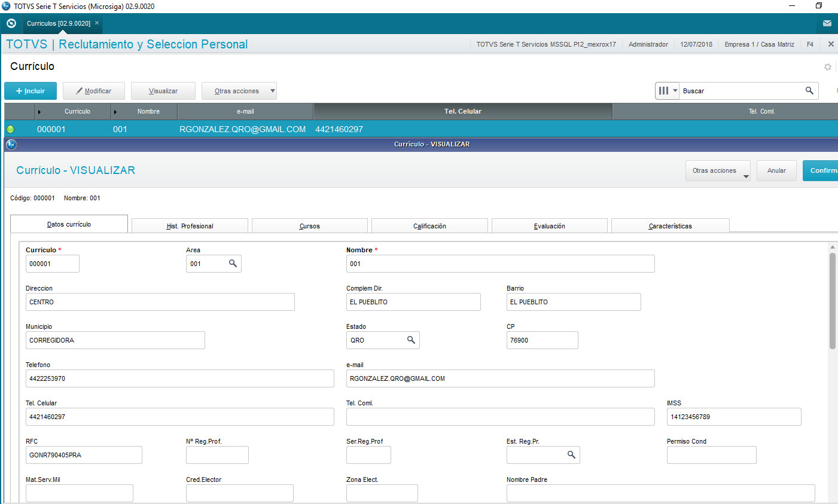Open the Cursos tab
The height and width of the screenshot is (504, 838).
pyautogui.click(x=309, y=226)
